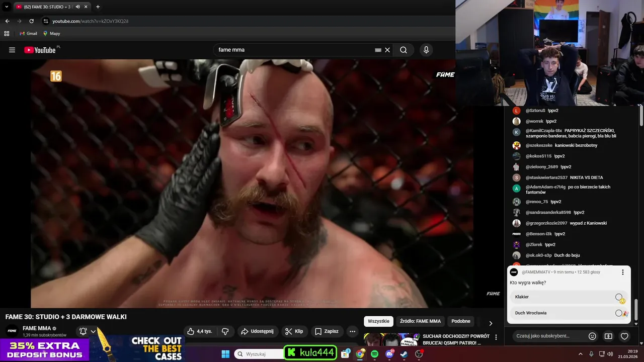Click the browser address bar URL
Screen dimensions: 644x362
coord(91,21)
